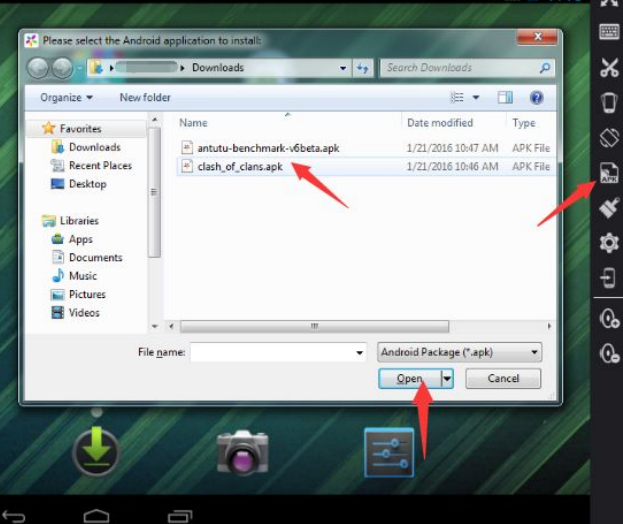Click the horizontal scrollbar thumb in file list
The image size is (623, 524).
(x=314, y=327)
